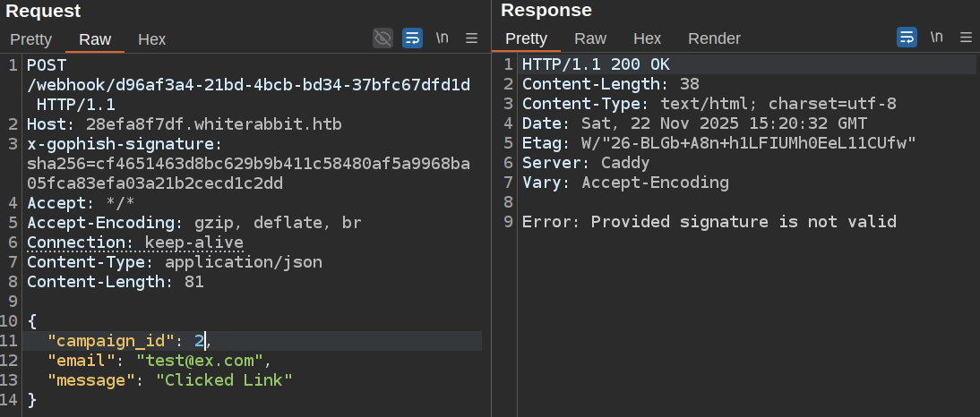Image resolution: width=980 pixels, height=417 pixels.
Task: Show non-printable \n characters in Request
Action: 442,38
